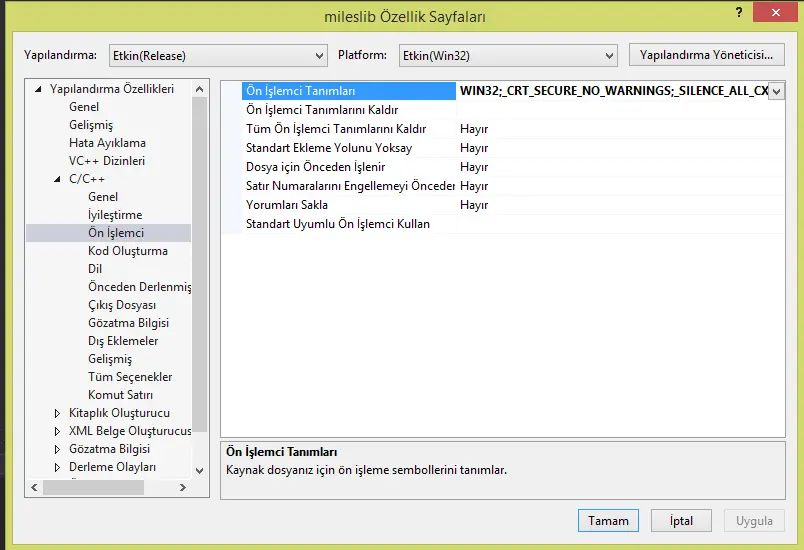Viewport: 804px width, 550px height.
Task: Collapse the C/C++ tree node
Action: click(x=57, y=179)
